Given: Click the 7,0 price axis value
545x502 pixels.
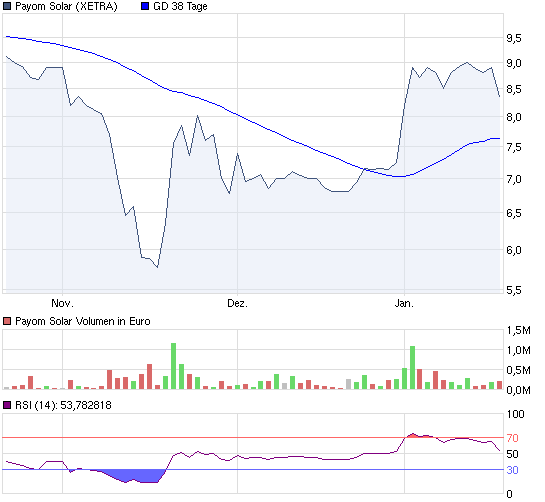Looking at the screenshot, I should pyautogui.click(x=514, y=179).
